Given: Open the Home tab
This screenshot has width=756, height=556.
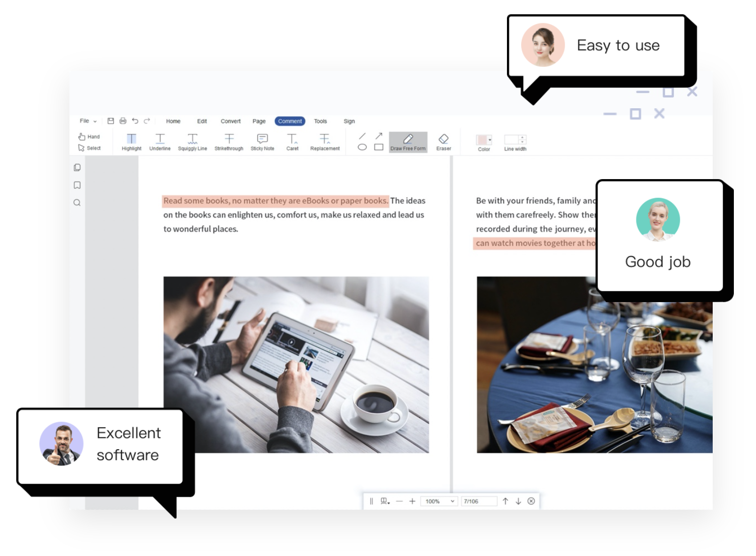Looking at the screenshot, I should click(173, 121).
